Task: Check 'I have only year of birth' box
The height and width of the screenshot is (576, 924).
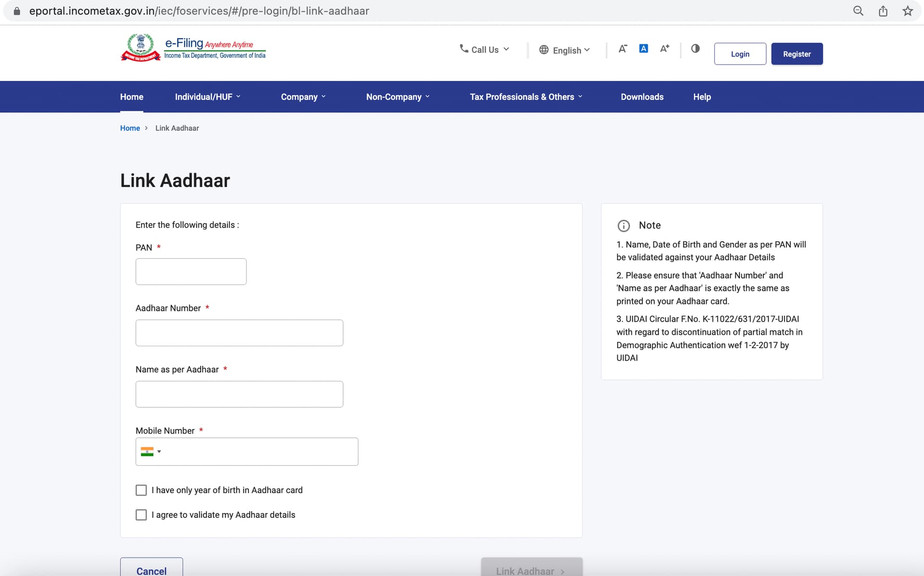Action: [141, 490]
